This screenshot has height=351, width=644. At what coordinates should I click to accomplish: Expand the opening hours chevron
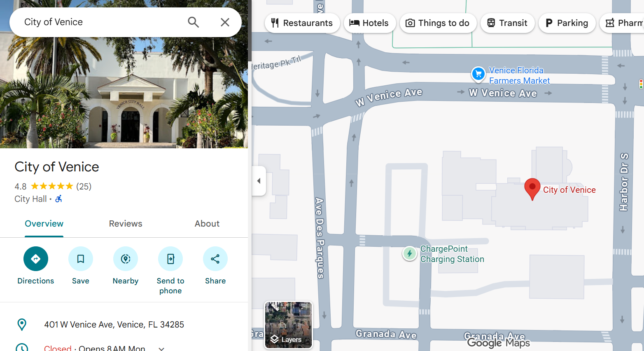pyautogui.click(x=161, y=349)
